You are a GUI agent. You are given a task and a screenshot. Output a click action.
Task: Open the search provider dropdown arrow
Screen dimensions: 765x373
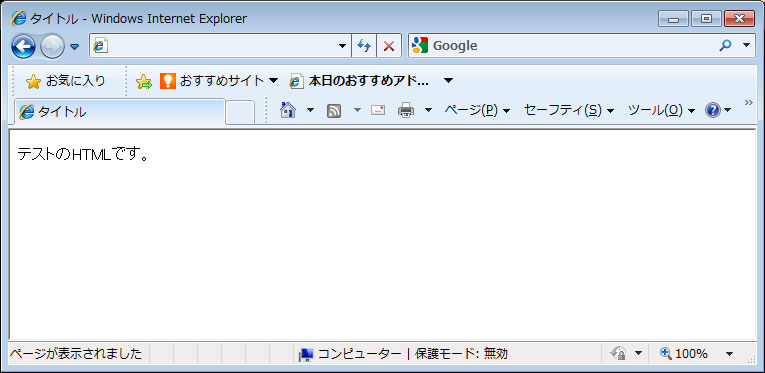746,46
